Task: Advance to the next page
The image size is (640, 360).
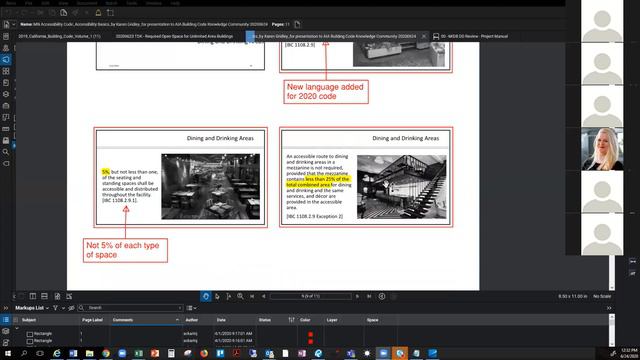Action: [x=358, y=296]
